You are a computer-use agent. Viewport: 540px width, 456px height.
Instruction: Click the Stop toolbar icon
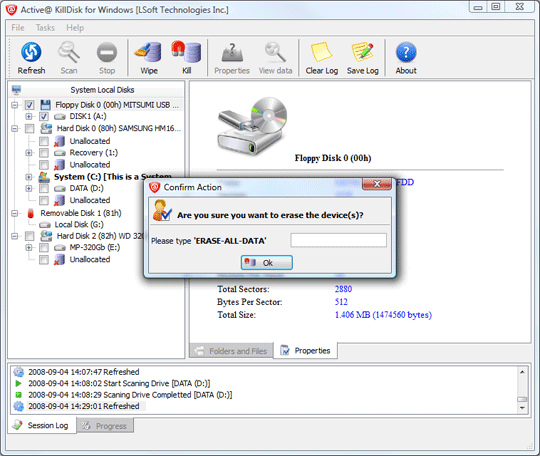tap(107, 52)
